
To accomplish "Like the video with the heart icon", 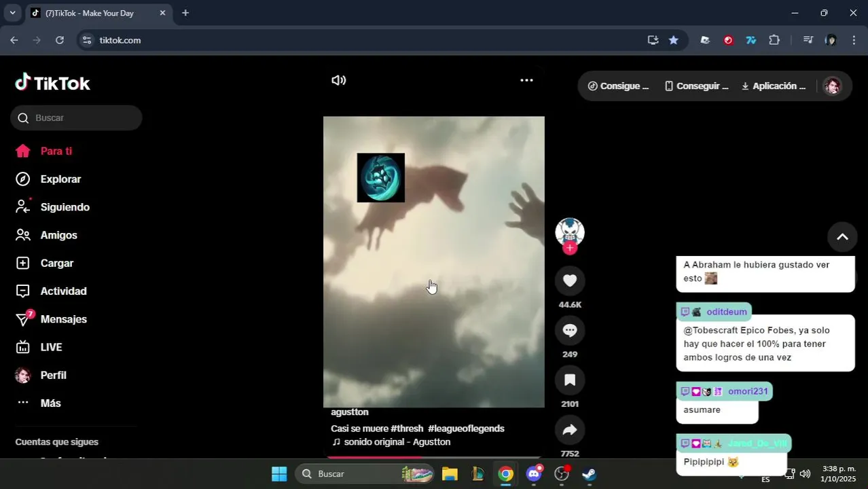I will pos(570,280).
